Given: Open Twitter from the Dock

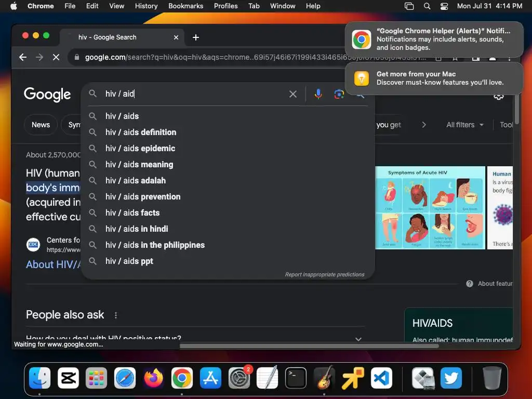Looking at the screenshot, I should (x=451, y=378).
